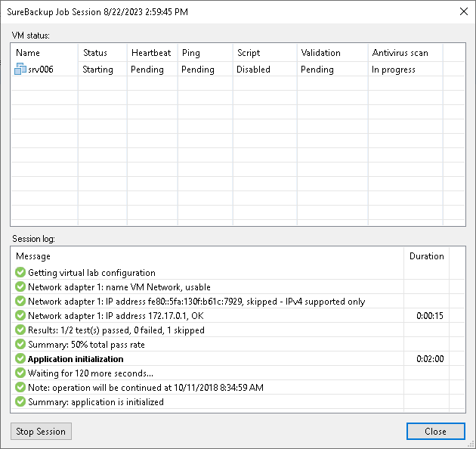Click the success icon for VM Network usable row

pos(20,286)
